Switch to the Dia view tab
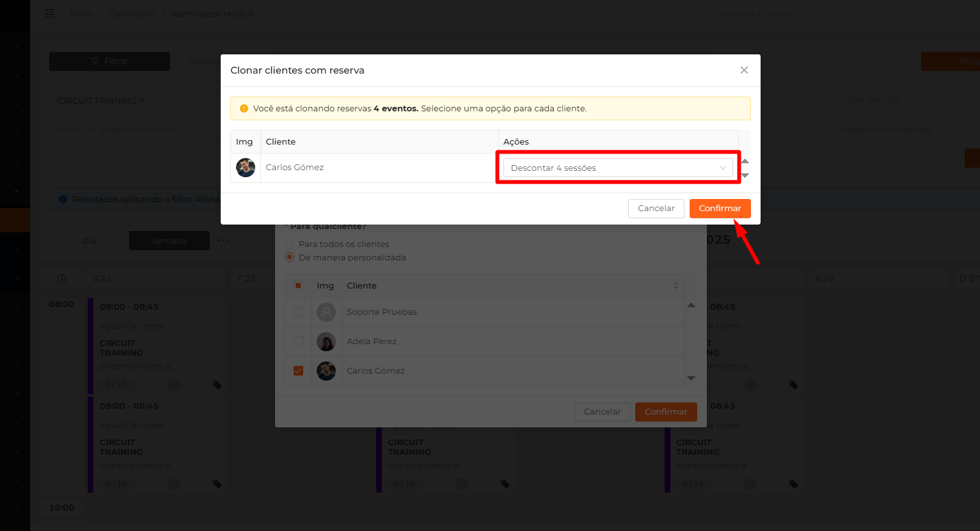The height and width of the screenshot is (531, 980). tap(89, 241)
